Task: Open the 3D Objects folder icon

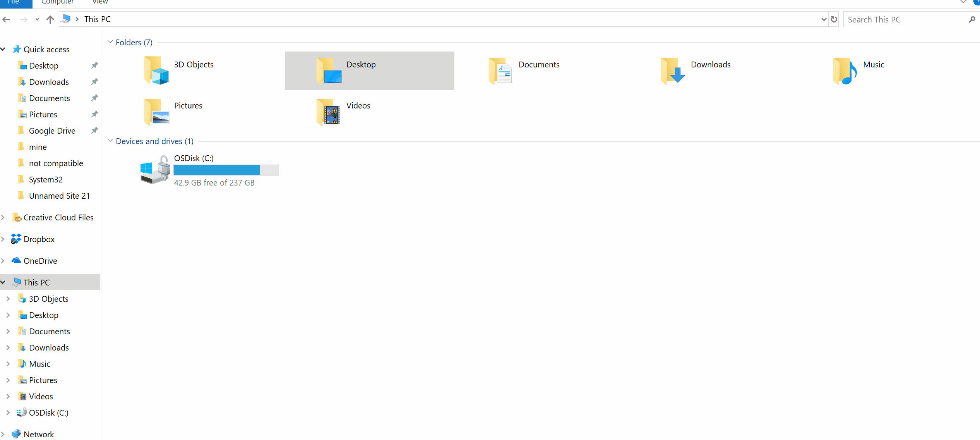Action: point(156,70)
